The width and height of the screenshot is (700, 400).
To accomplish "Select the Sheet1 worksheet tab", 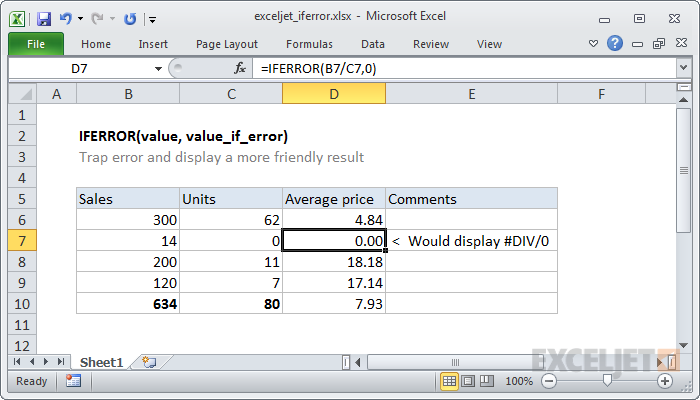I will click(x=101, y=362).
